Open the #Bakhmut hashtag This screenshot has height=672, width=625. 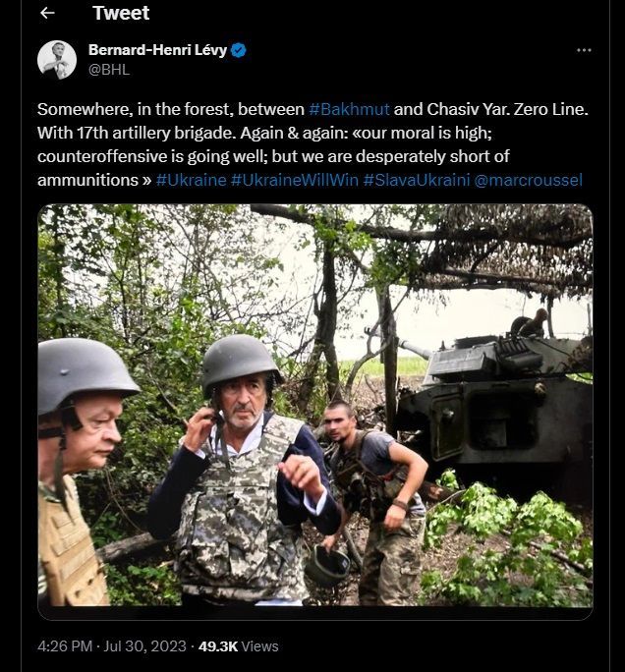tap(349, 109)
